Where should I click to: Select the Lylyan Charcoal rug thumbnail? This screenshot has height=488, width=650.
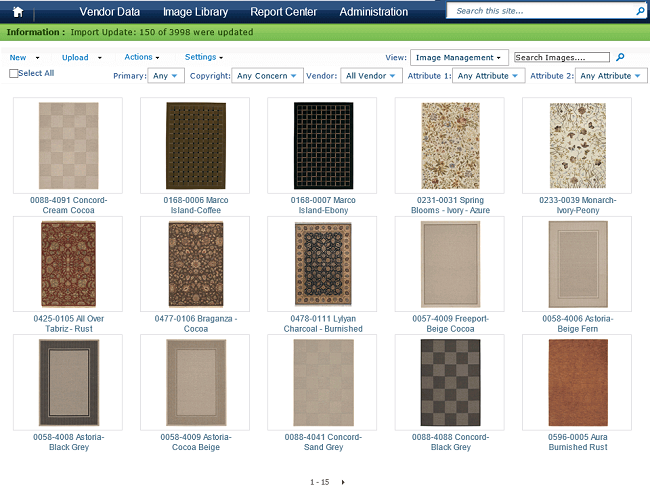pos(323,264)
